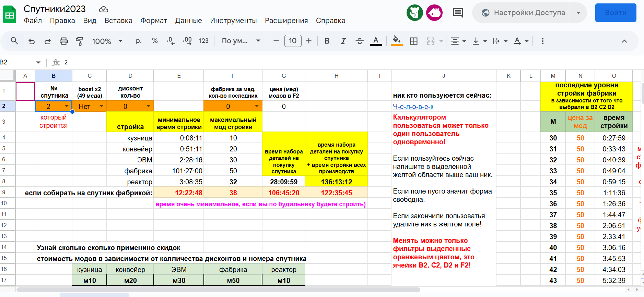Click the font size input field
The image size is (644, 297).
tap(293, 41)
